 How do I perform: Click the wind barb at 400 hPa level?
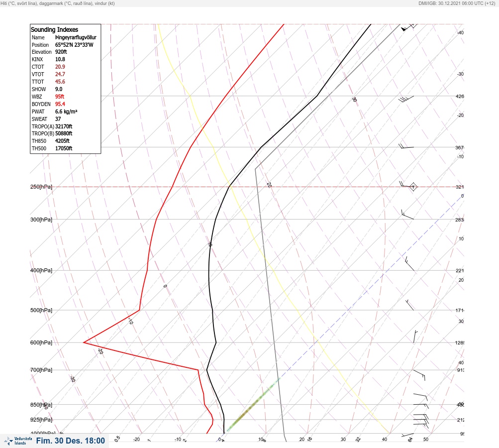409,264
